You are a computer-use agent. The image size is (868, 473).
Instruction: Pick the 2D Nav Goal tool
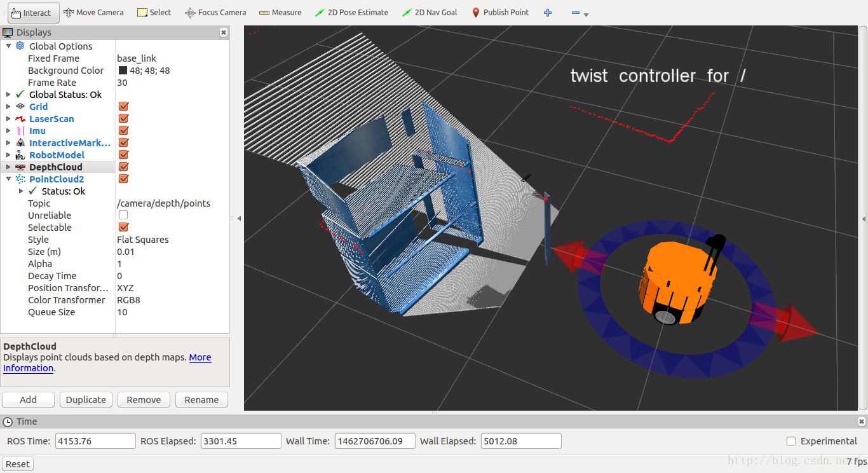(x=430, y=12)
